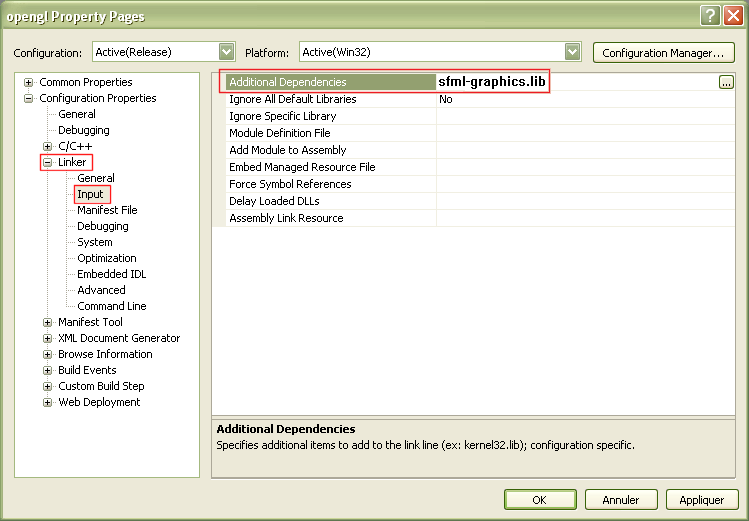Expand the C/C++ node

point(48,146)
